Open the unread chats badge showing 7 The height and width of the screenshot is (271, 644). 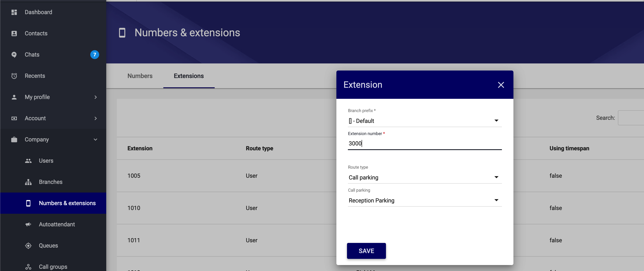(x=94, y=55)
